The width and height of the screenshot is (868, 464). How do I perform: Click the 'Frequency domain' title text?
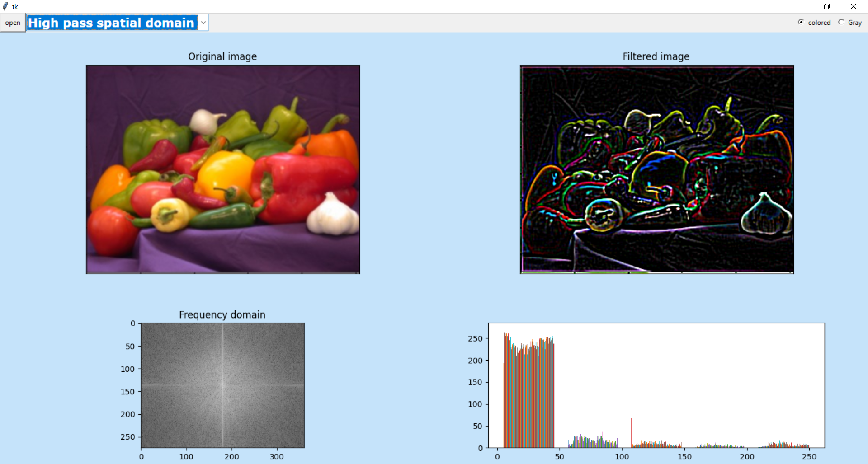click(222, 314)
